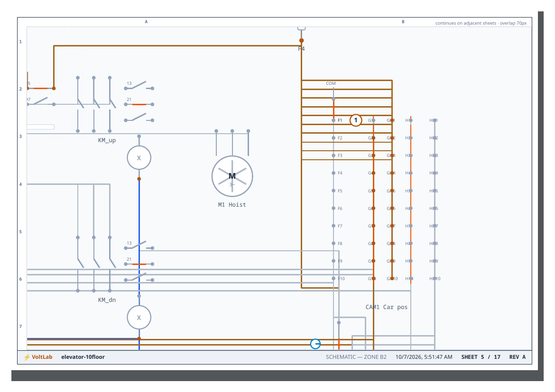
Task: Click the F8 terminal on CAM1
Action: click(333, 244)
